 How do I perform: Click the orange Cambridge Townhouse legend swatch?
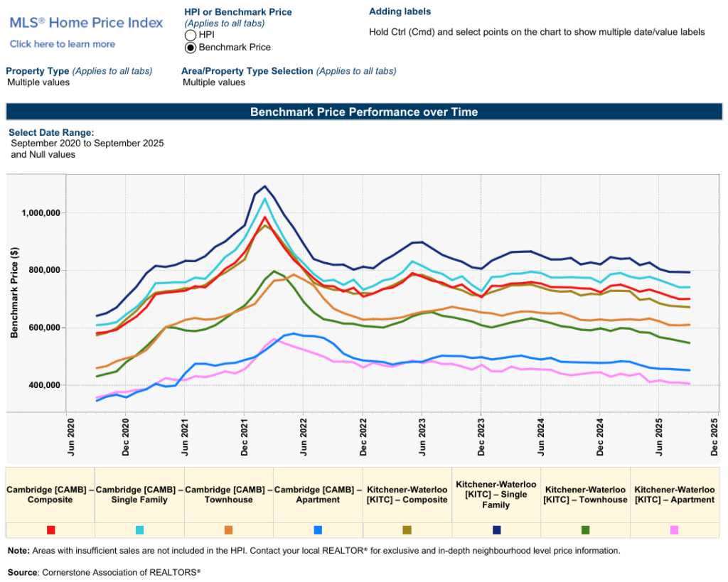tap(229, 530)
